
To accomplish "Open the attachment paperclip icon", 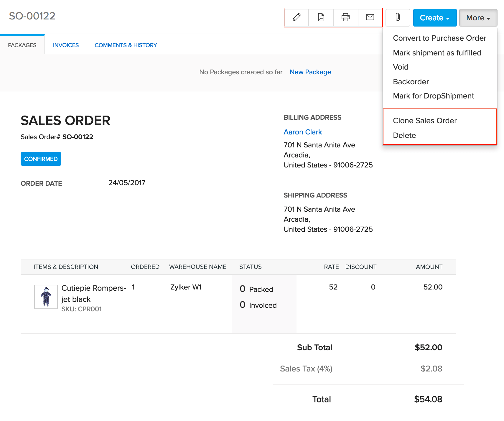I will (398, 18).
